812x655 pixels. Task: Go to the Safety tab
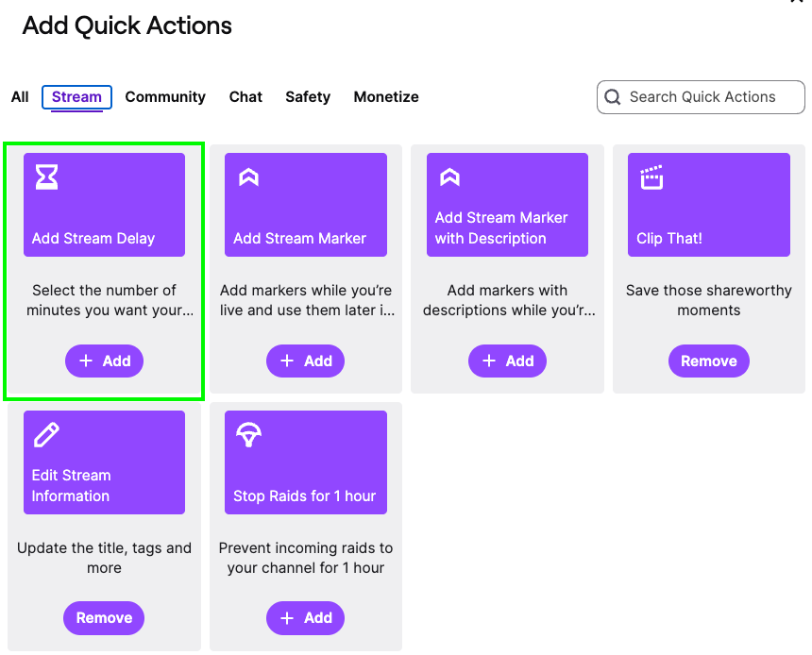pos(308,97)
